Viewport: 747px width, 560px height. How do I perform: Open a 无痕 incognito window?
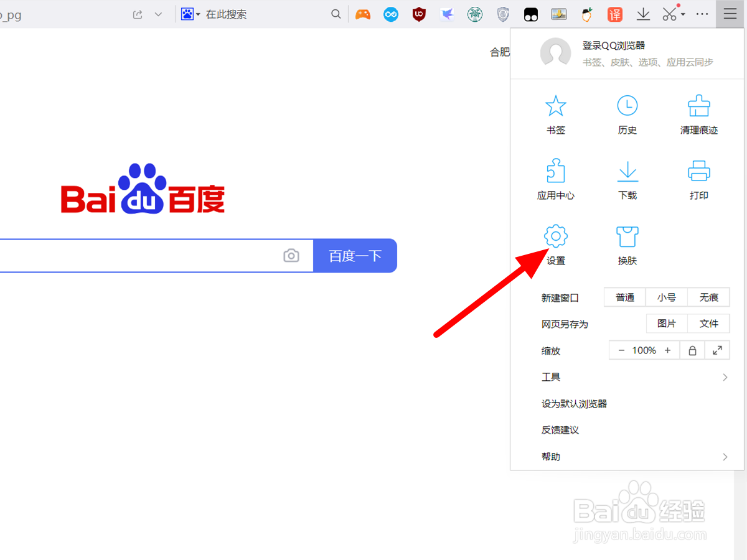(x=708, y=297)
